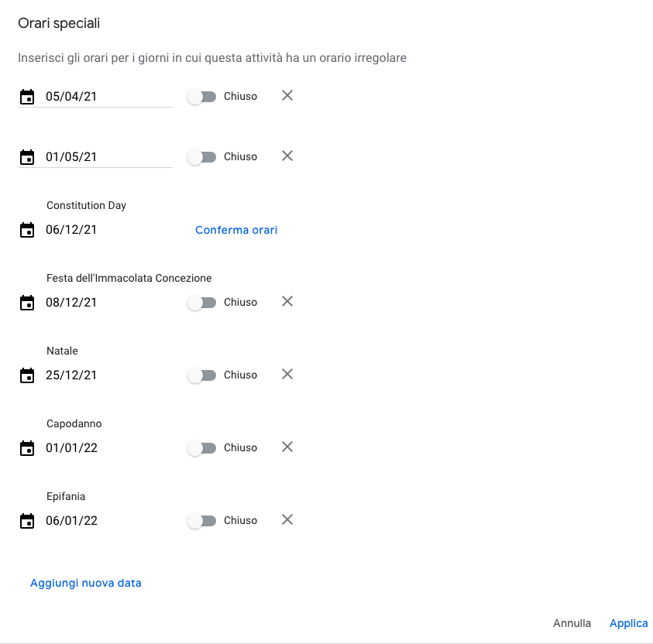653x644 pixels.
Task: Remove the 05/04/21 special hours row
Action: pyautogui.click(x=287, y=95)
